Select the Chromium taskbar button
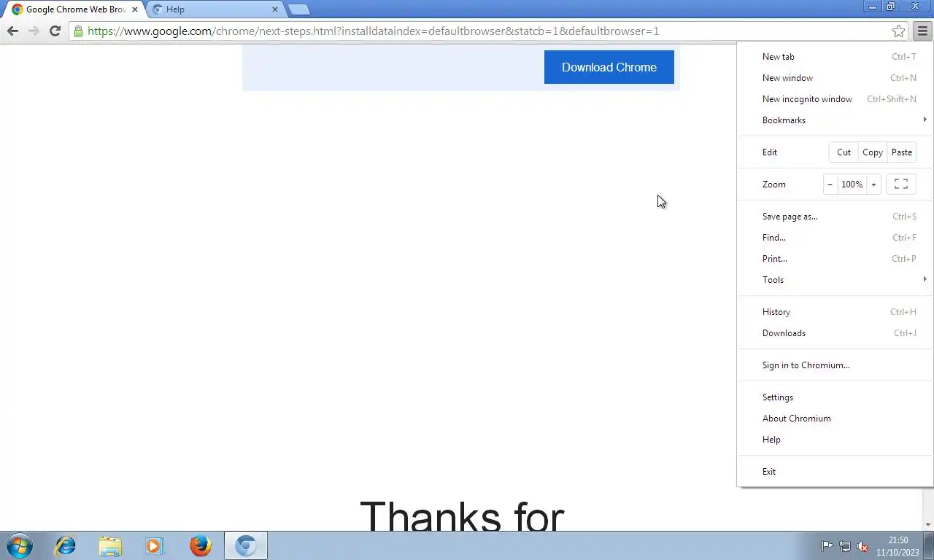The width and height of the screenshot is (934, 560). click(246, 545)
